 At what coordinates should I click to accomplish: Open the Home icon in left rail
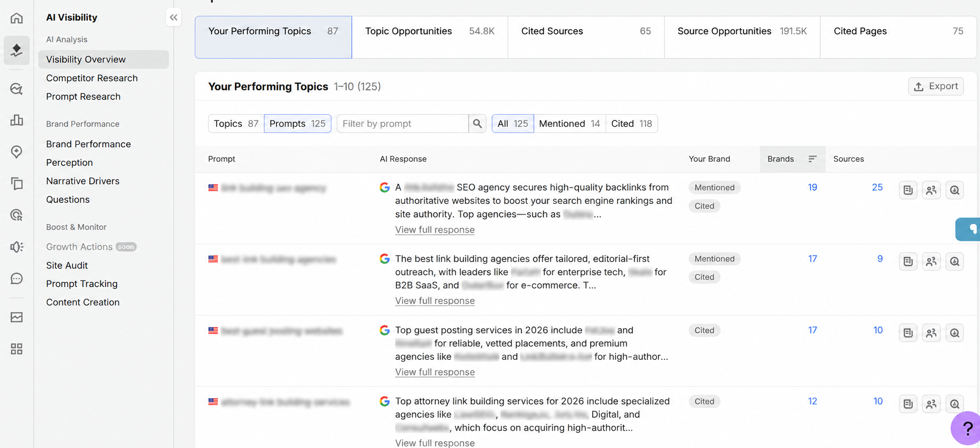pyautogui.click(x=16, y=18)
